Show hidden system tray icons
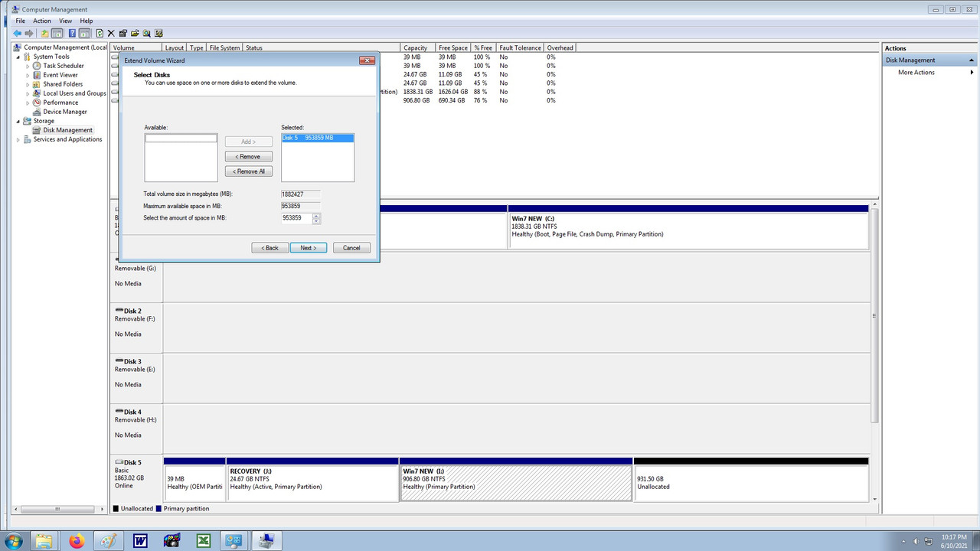This screenshot has height=551, width=980. point(903,541)
